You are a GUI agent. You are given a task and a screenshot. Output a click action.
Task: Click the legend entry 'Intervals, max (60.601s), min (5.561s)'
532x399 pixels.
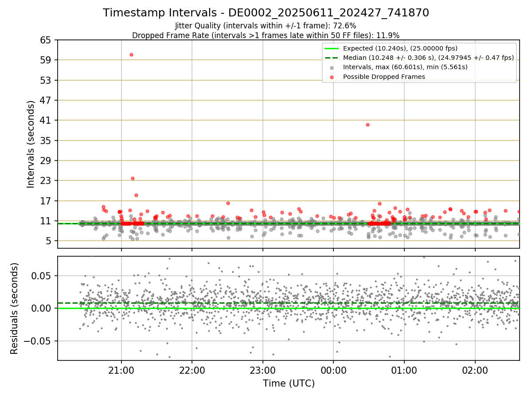click(405, 67)
